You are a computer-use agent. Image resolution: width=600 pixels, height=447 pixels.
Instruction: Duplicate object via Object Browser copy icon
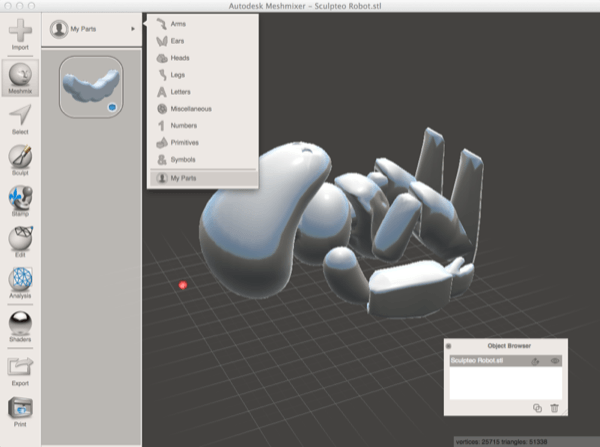click(x=537, y=408)
